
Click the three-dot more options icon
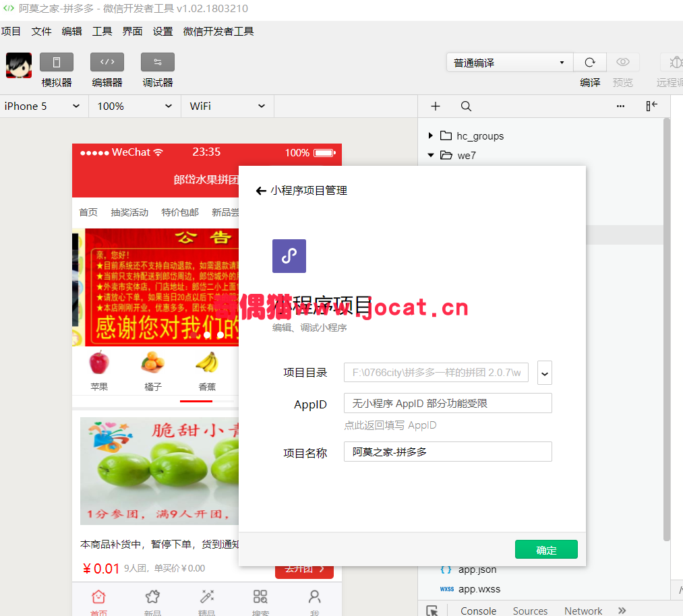pyautogui.click(x=620, y=106)
